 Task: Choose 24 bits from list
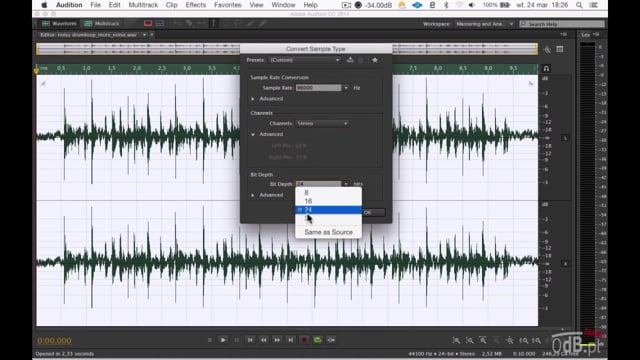(x=328, y=210)
